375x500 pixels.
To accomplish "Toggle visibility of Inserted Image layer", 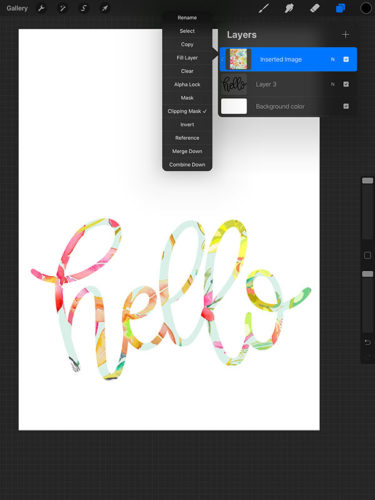I will (x=346, y=59).
